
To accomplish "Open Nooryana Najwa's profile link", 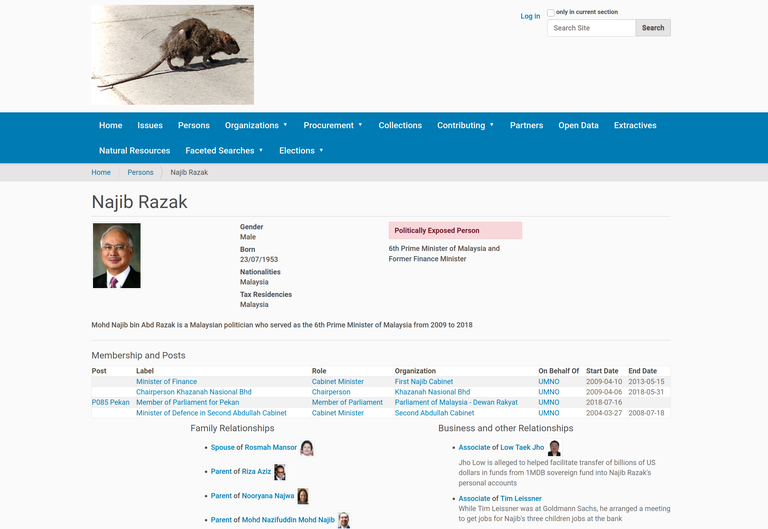I will [268, 496].
